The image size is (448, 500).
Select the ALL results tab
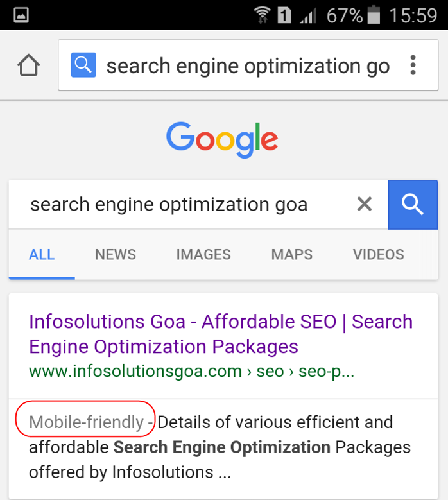tap(42, 255)
